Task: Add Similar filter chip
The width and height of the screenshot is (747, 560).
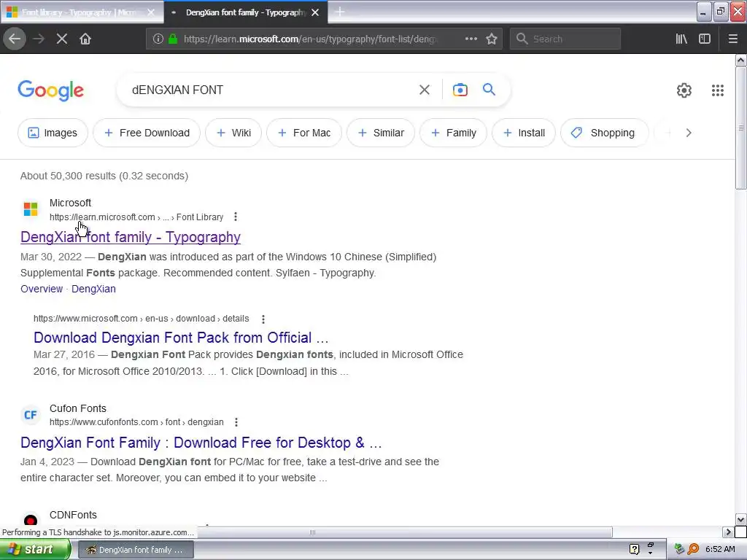Action: [381, 133]
